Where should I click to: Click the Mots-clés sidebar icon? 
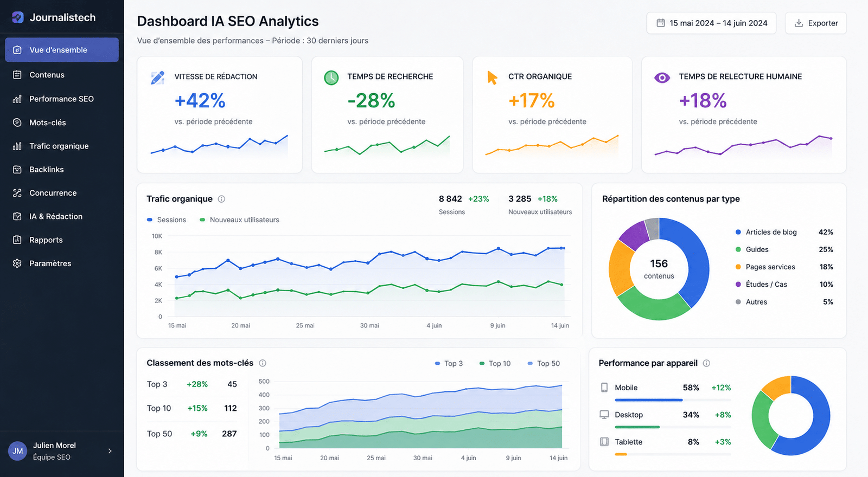(17, 123)
